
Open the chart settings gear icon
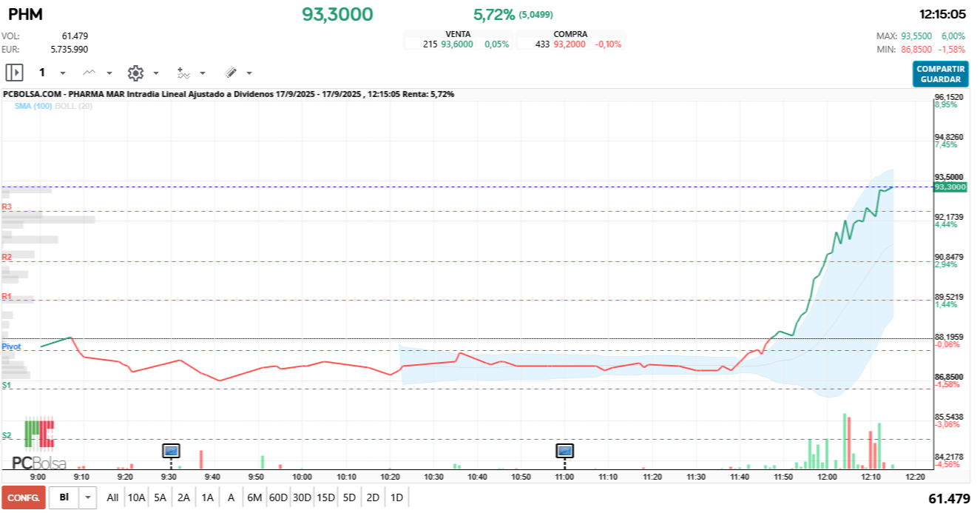click(x=135, y=73)
